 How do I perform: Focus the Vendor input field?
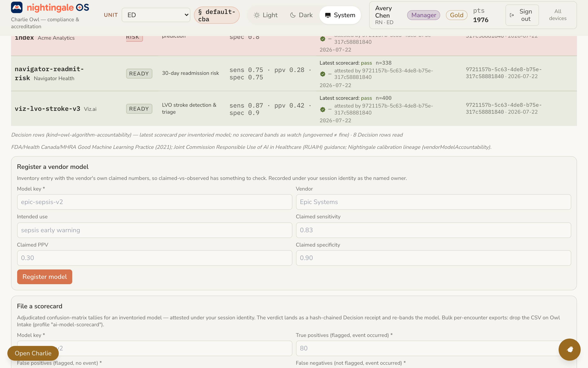(x=433, y=202)
